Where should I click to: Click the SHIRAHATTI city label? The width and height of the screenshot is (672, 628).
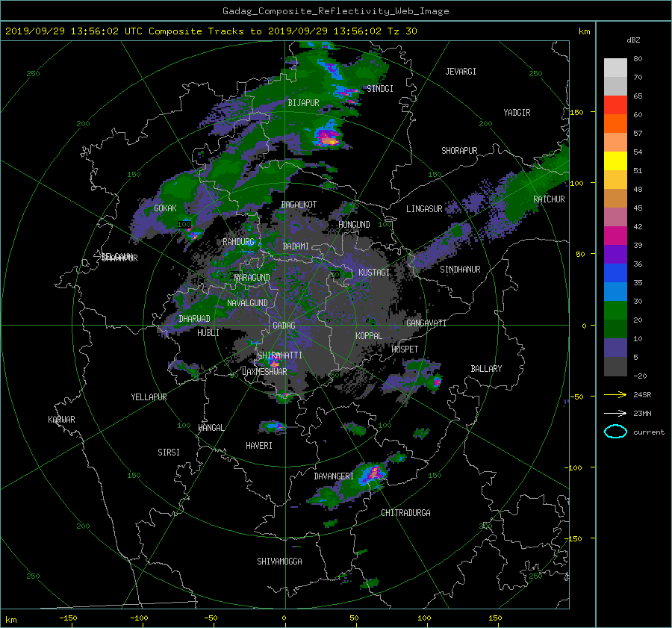coord(280,355)
